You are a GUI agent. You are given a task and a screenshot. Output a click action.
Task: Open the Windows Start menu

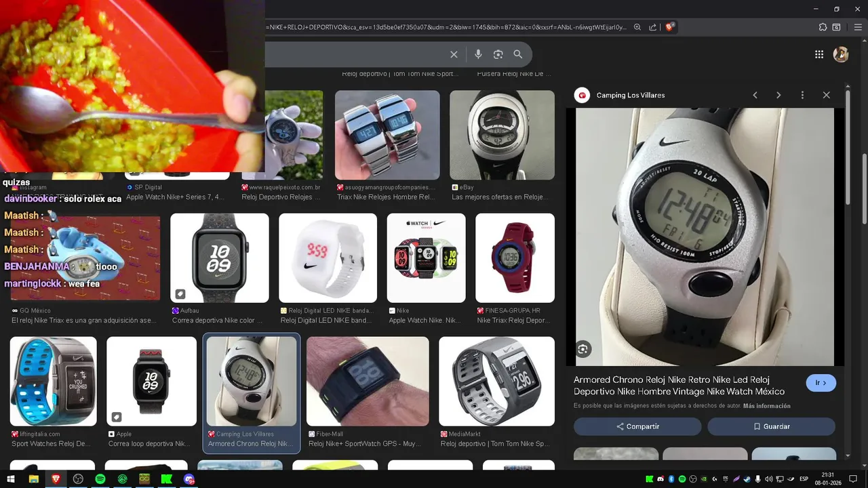coord(11,479)
